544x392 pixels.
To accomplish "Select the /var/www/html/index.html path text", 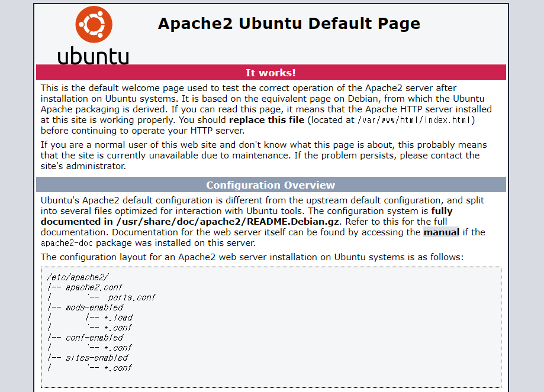I will point(414,120).
